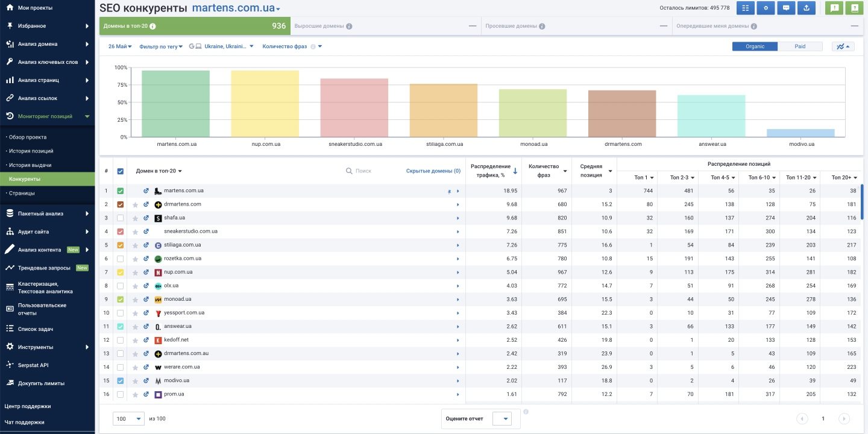
Task: Uncheck the sneakerstudio.com.ua checkbox
Action: (121, 231)
